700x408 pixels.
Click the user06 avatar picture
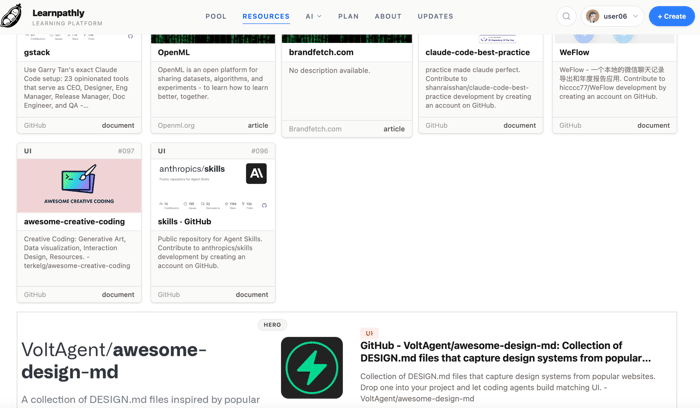coord(592,17)
